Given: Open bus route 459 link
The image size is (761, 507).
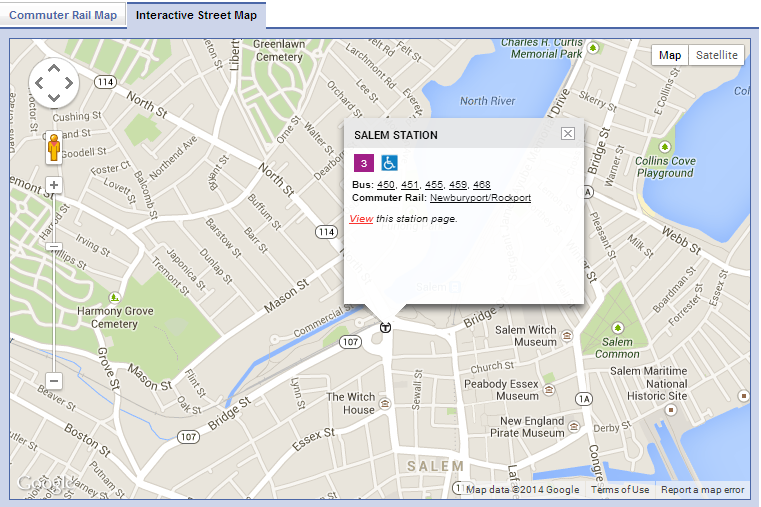Looking at the screenshot, I should point(458,185).
